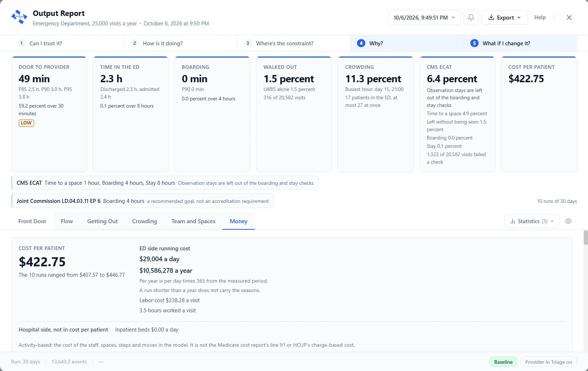
Task: Expand the Export dropdown chevron
Action: pos(519,17)
